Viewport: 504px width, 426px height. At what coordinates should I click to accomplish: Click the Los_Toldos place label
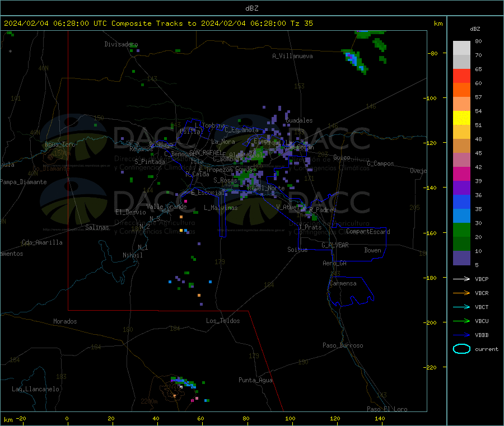click(x=223, y=321)
